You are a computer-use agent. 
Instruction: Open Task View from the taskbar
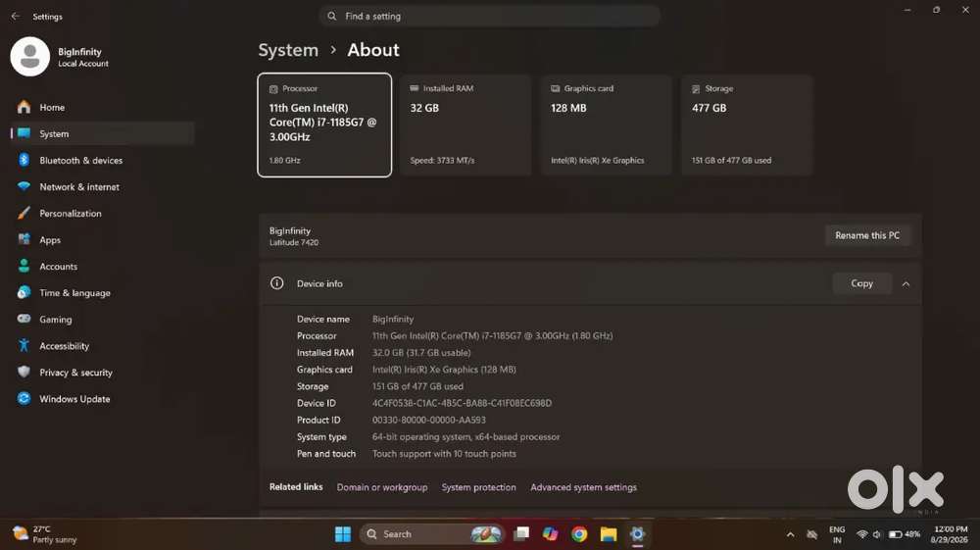click(x=521, y=533)
